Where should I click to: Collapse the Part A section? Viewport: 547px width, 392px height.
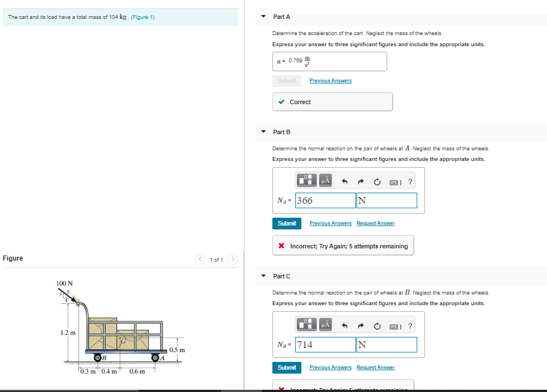pyautogui.click(x=263, y=17)
